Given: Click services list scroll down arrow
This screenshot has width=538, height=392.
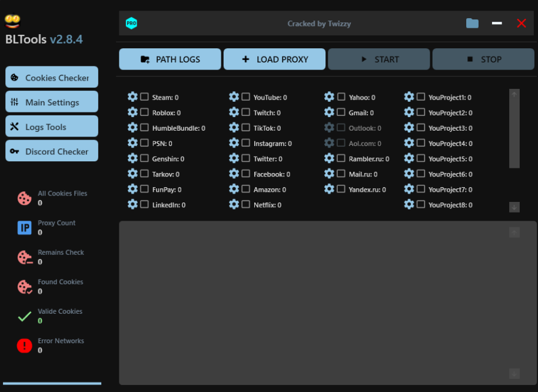Looking at the screenshot, I should pos(514,207).
